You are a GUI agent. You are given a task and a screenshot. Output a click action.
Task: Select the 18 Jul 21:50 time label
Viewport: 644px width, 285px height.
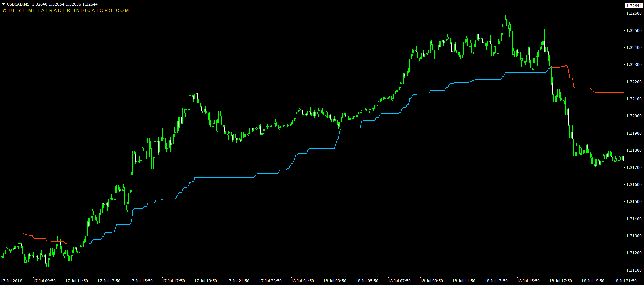[x=625, y=281]
